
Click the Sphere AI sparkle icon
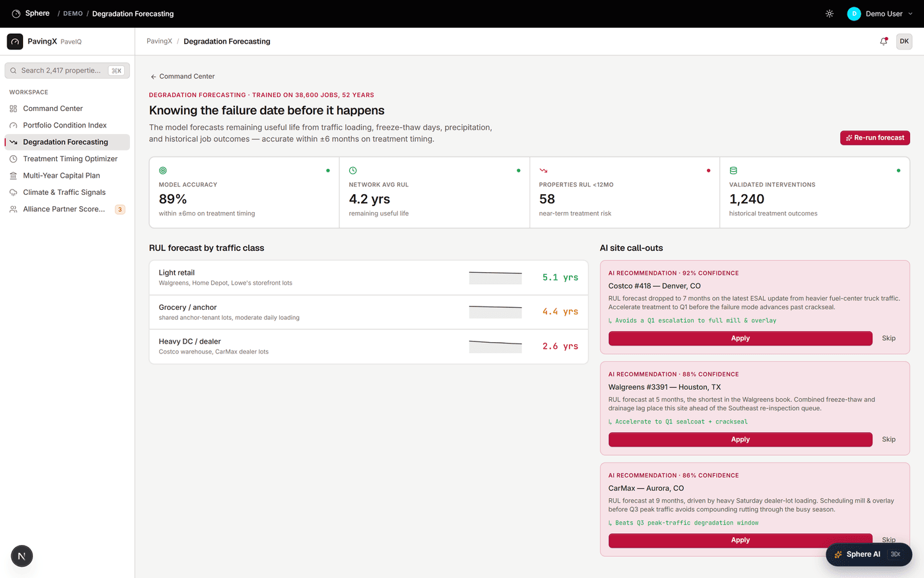point(838,555)
